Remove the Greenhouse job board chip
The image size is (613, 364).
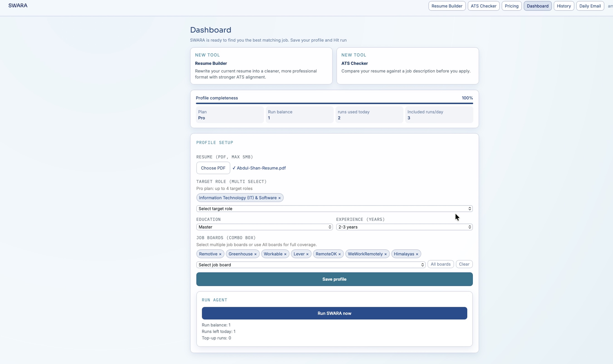(255, 254)
